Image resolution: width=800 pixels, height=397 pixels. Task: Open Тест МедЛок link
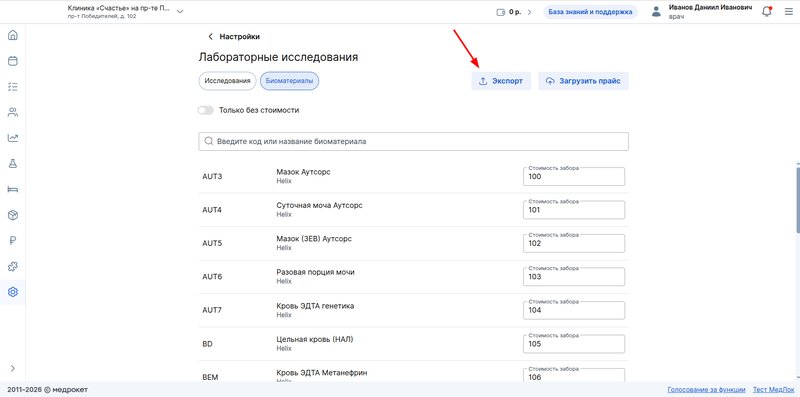pyautogui.click(x=774, y=390)
